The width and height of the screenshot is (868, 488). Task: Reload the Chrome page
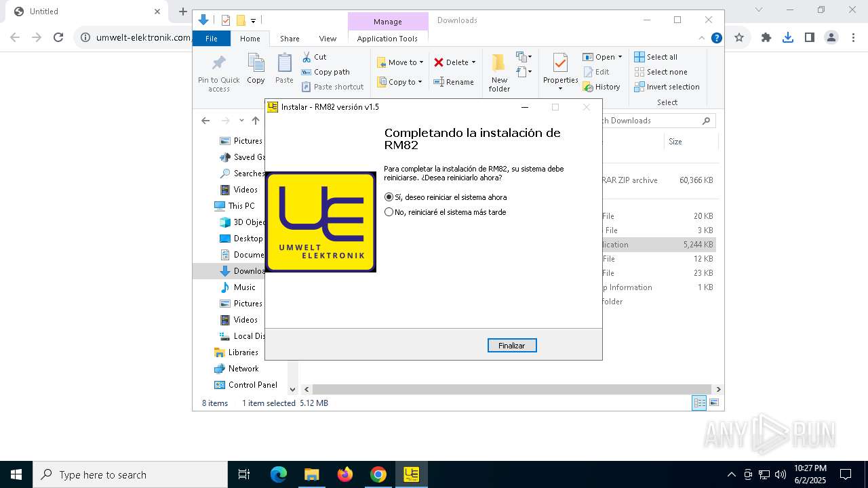click(58, 38)
